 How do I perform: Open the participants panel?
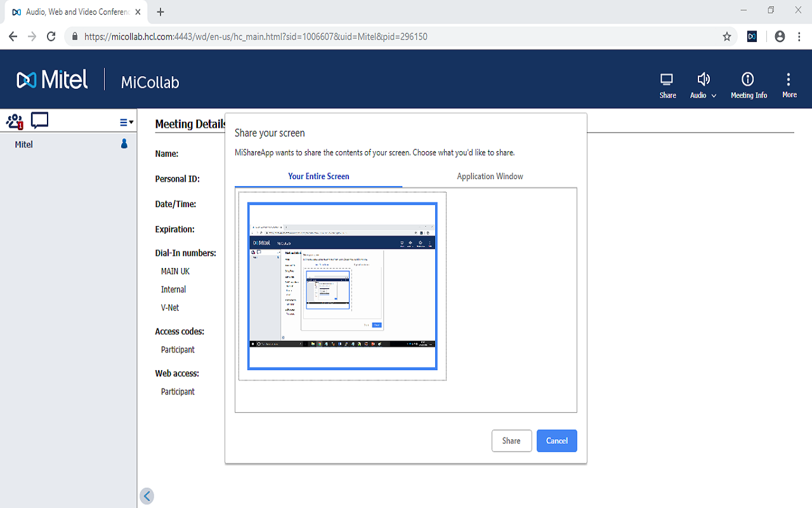pos(14,121)
